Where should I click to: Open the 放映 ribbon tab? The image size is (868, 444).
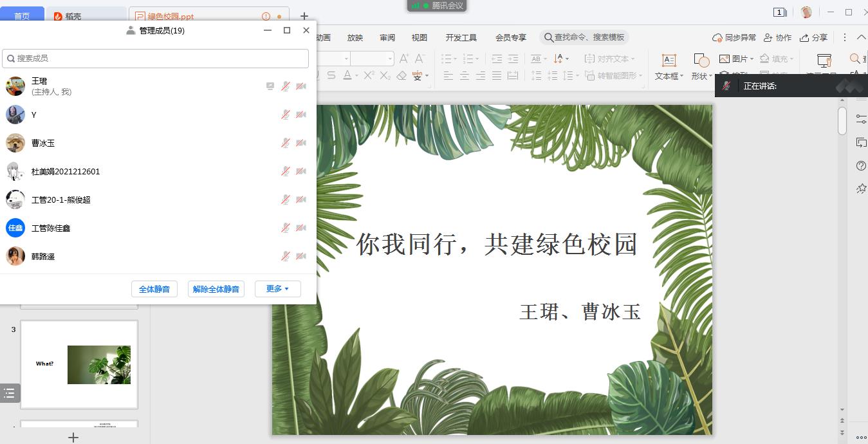[x=355, y=37]
